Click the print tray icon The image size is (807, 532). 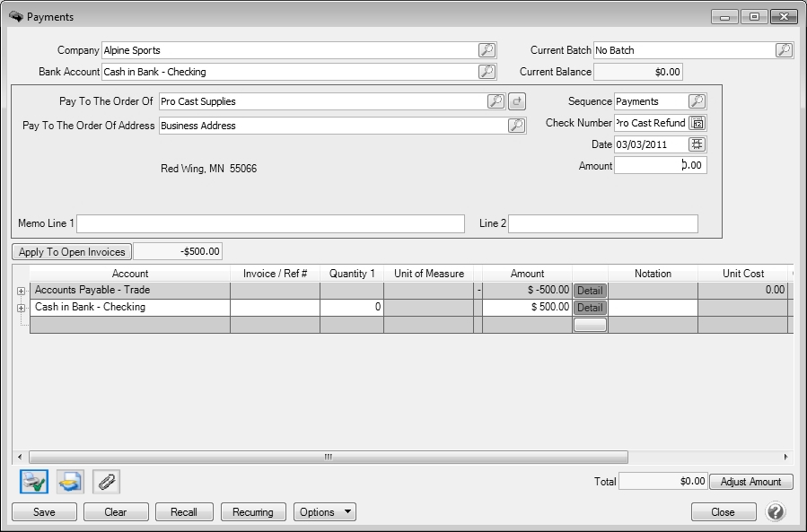click(x=70, y=482)
